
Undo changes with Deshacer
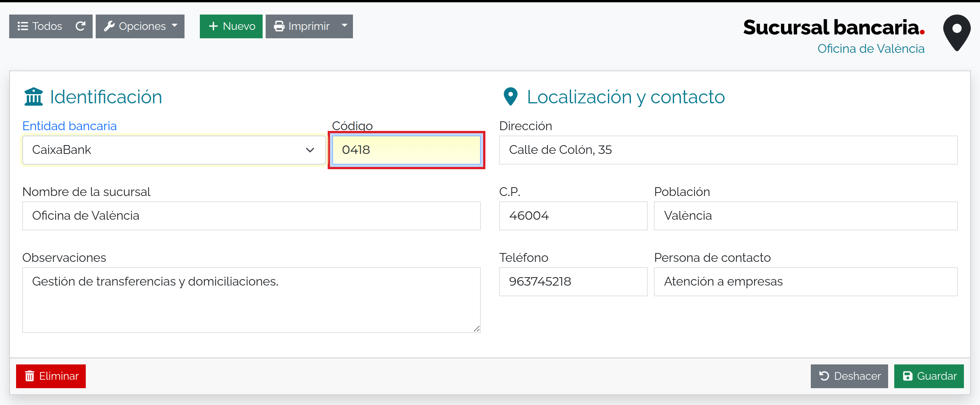pyautogui.click(x=849, y=376)
